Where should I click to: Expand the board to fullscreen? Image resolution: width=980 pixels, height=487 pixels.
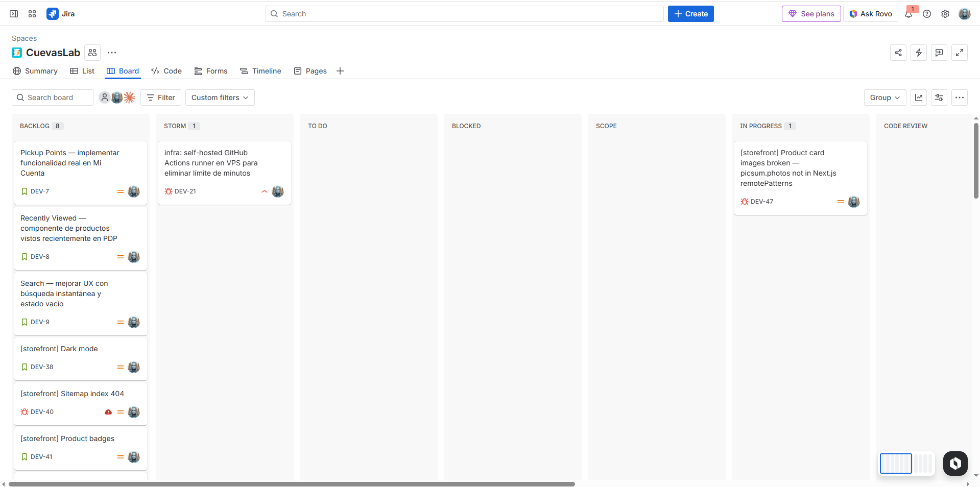tap(960, 53)
